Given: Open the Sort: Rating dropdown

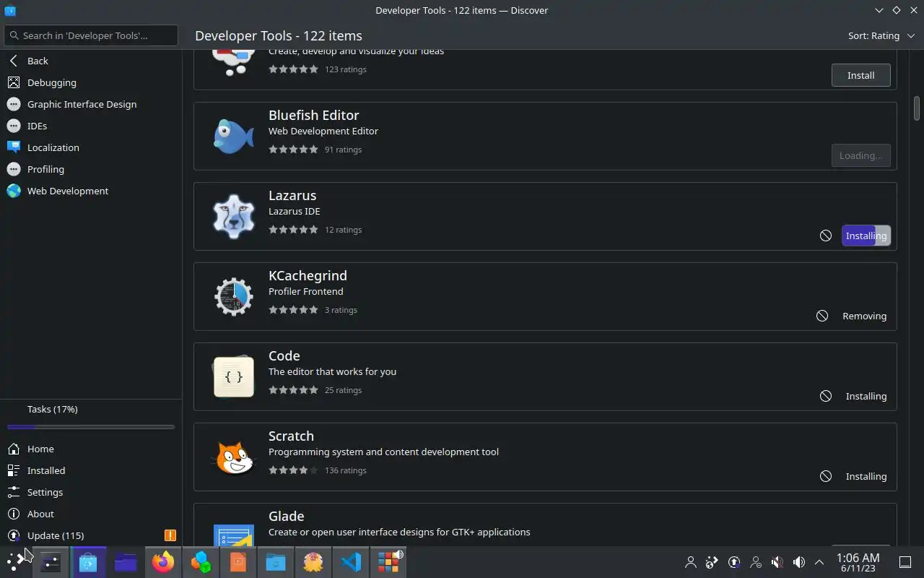Looking at the screenshot, I should pos(881,35).
